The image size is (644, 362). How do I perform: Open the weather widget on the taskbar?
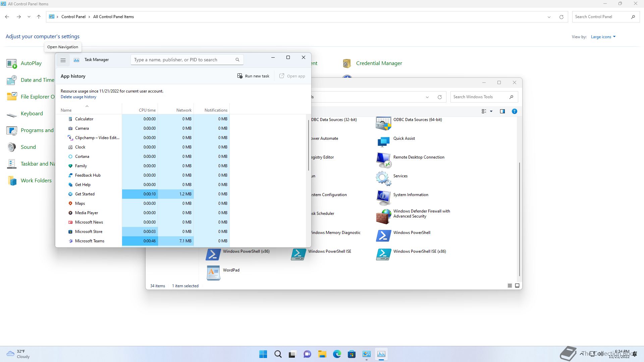point(19,354)
